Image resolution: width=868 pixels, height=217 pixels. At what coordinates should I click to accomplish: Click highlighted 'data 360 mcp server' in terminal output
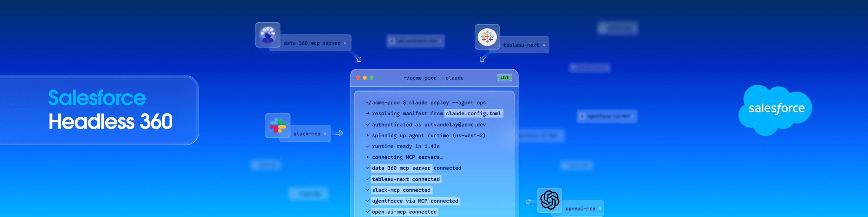(401, 168)
